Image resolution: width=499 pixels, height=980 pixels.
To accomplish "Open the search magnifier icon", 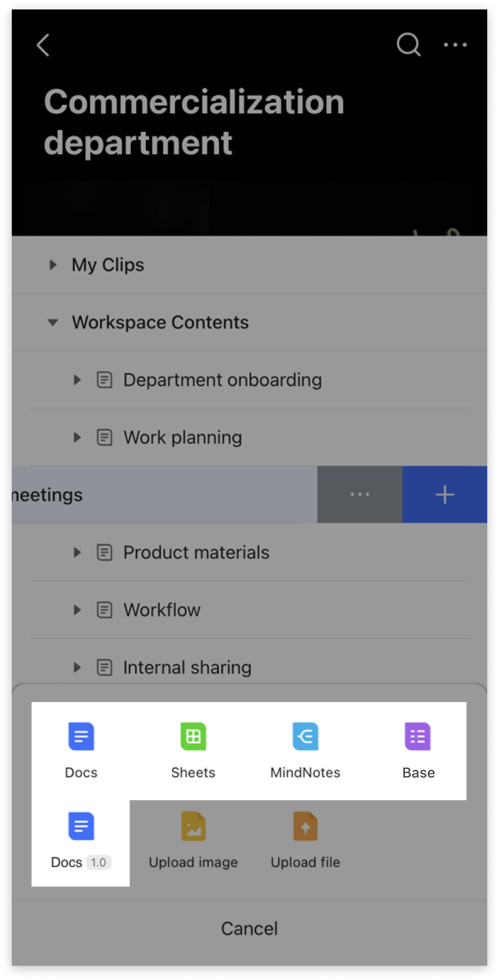I will (x=408, y=44).
